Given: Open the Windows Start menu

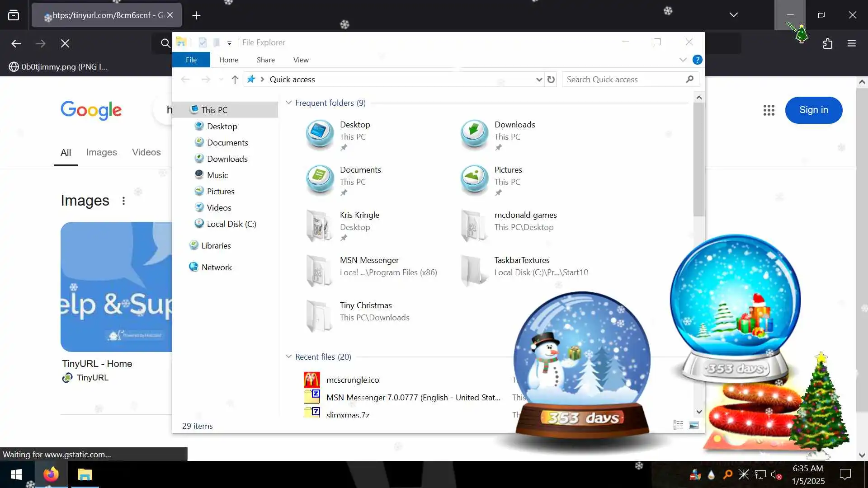Looking at the screenshot, I should coord(16,474).
